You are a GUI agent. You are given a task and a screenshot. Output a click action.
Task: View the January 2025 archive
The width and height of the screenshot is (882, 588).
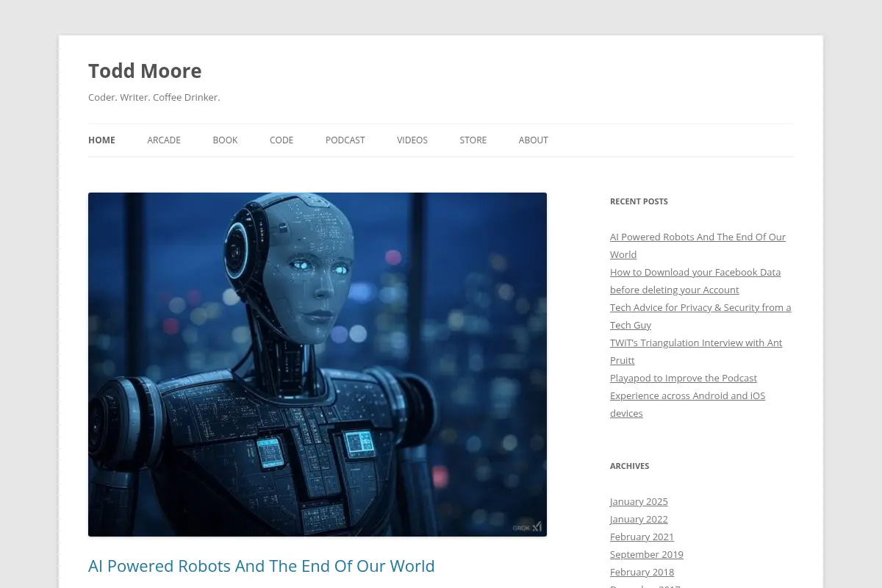click(639, 501)
